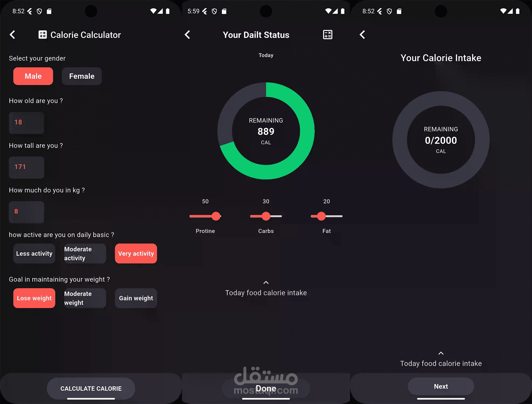Viewport: 532px width, 404px height.
Task: Tap the battery icon in the right phone's status bar
Action: [x=517, y=11]
